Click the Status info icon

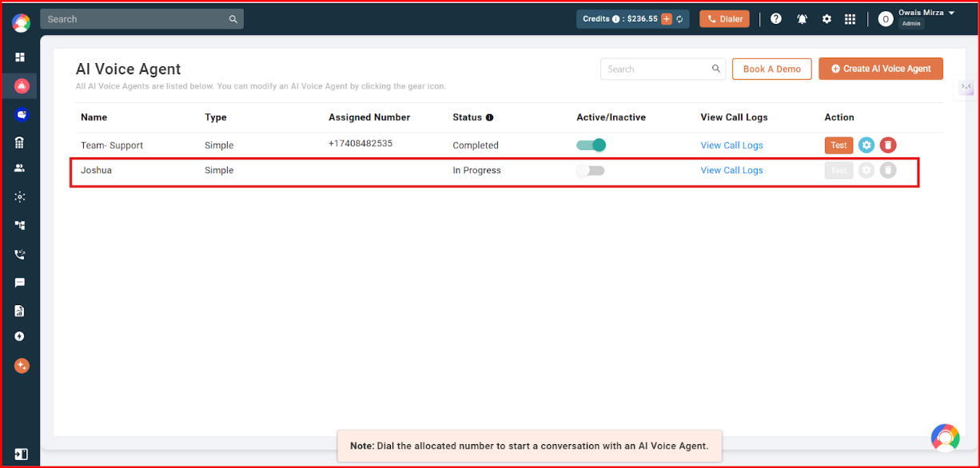pos(489,117)
